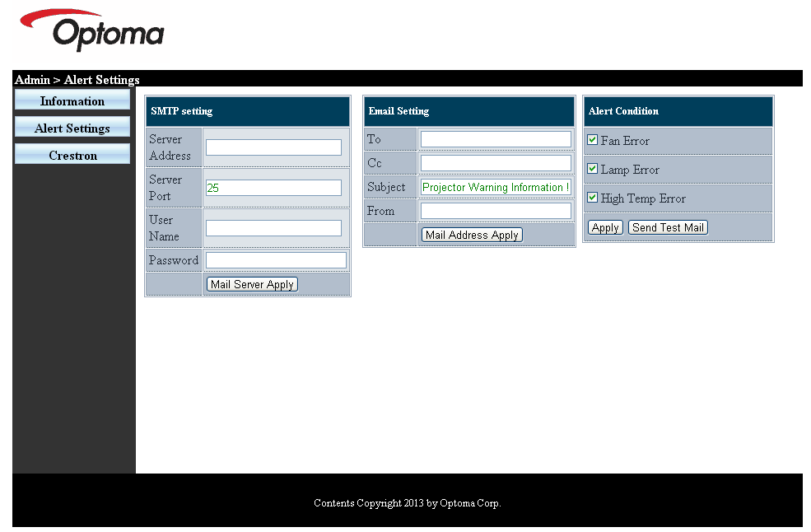The width and height of the screenshot is (811, 532).
Task: Click the Server Port field showing 25
Action: [x=273, y=188]
